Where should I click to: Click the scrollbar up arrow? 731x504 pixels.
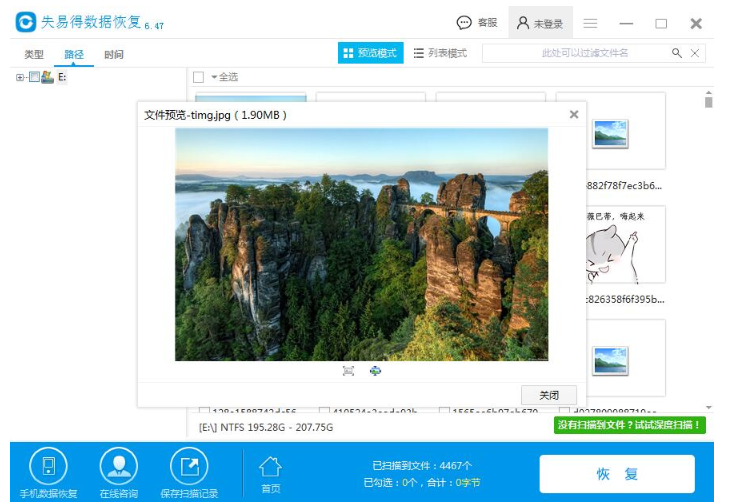click(x=709, y=93)
